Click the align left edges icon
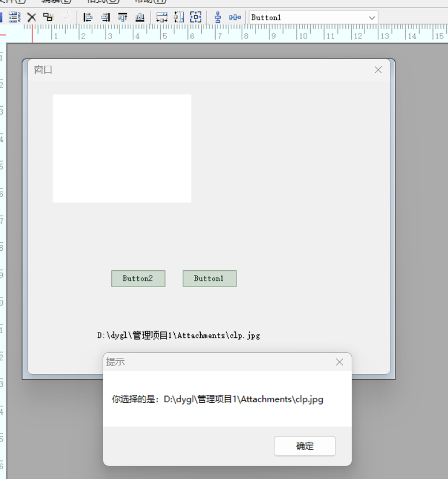 pos(88,17)
